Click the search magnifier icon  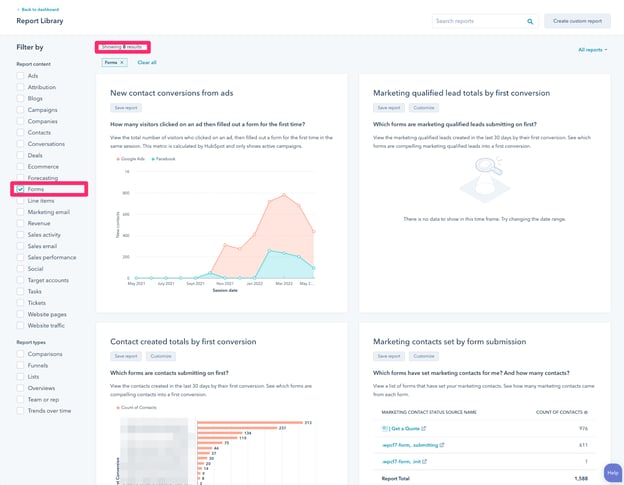pyautogui.click(x=529, y=21)
